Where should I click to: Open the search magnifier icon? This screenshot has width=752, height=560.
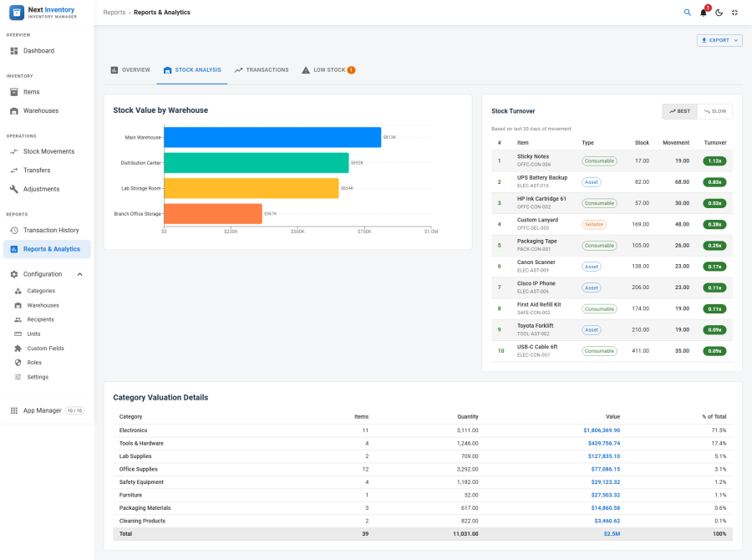pyautogui.click(x=688, y=13)
